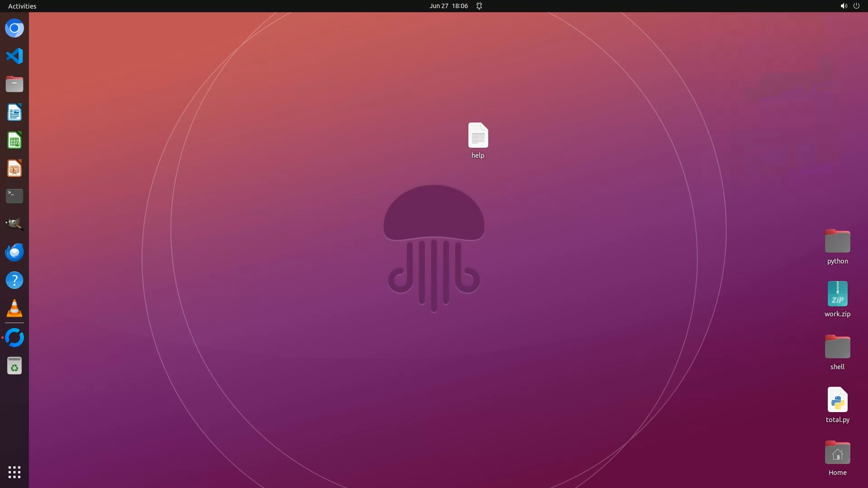Open Thunderbird mail from dock

point(14,252)
